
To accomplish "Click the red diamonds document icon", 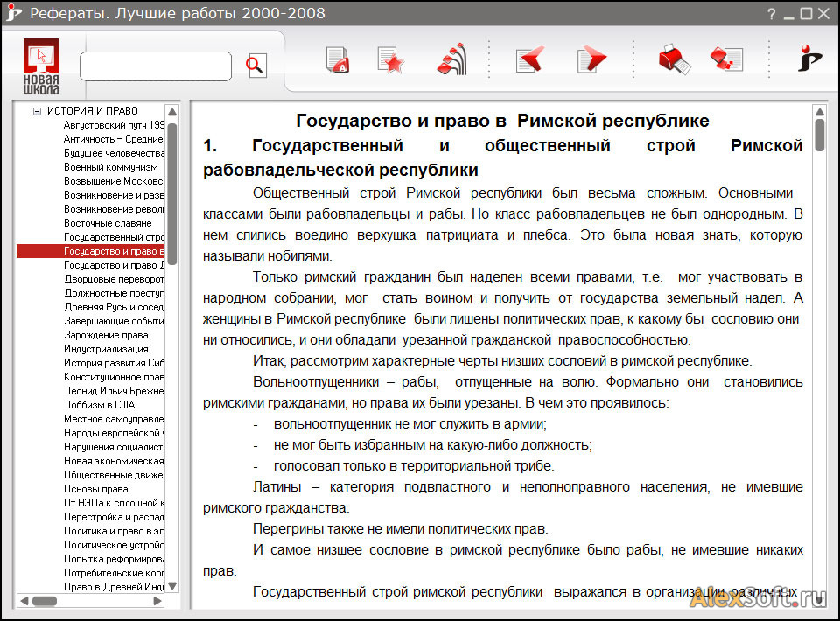I will pos(727,59).
